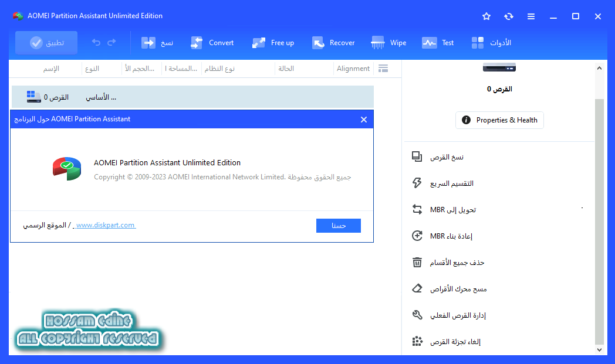Click the disk drive image in side panel
This screenshot has width=615, height=364.
(x=499, y=67)
